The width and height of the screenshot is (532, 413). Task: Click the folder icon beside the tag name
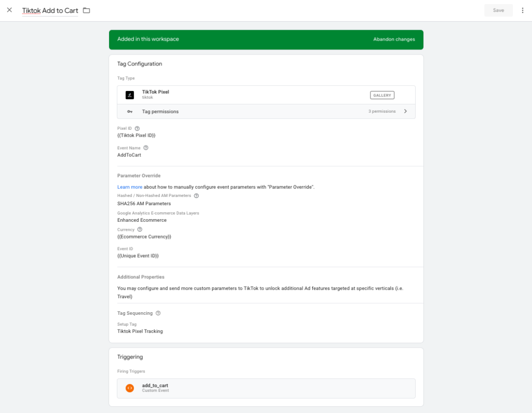click(86, 10)
